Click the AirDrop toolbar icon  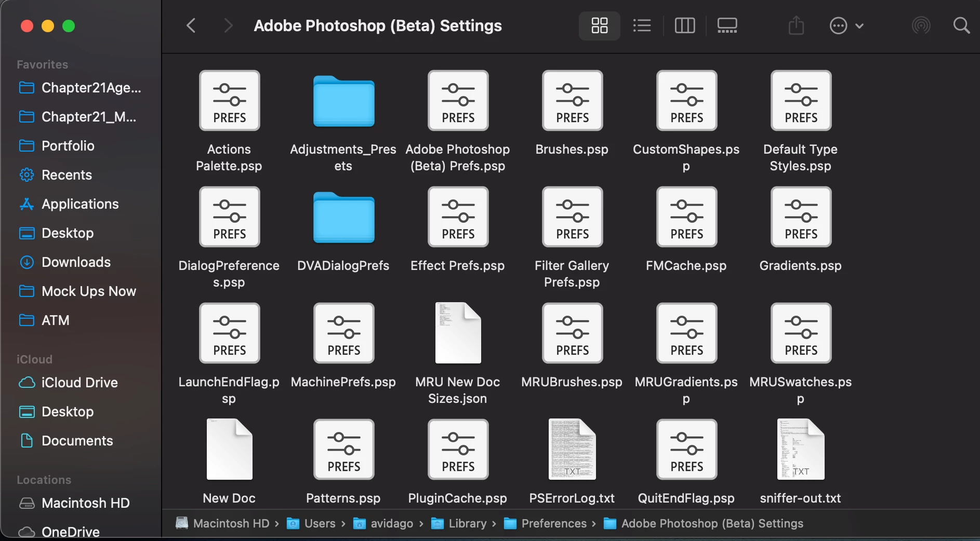921,25
